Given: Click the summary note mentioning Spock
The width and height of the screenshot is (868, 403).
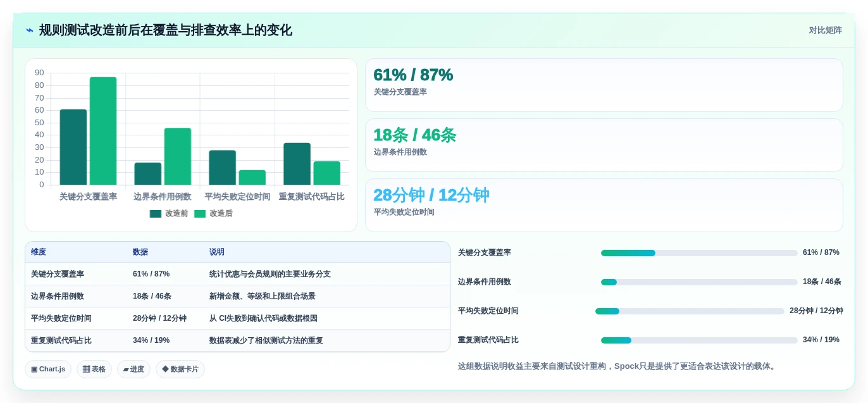Looking at the screenshot, I should pyautogui.click(x=617, y=366).
